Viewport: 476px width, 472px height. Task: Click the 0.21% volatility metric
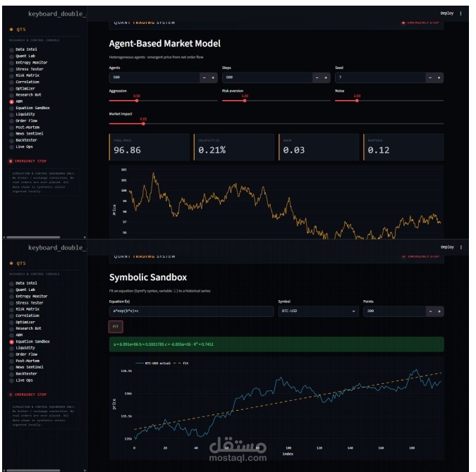212,150
